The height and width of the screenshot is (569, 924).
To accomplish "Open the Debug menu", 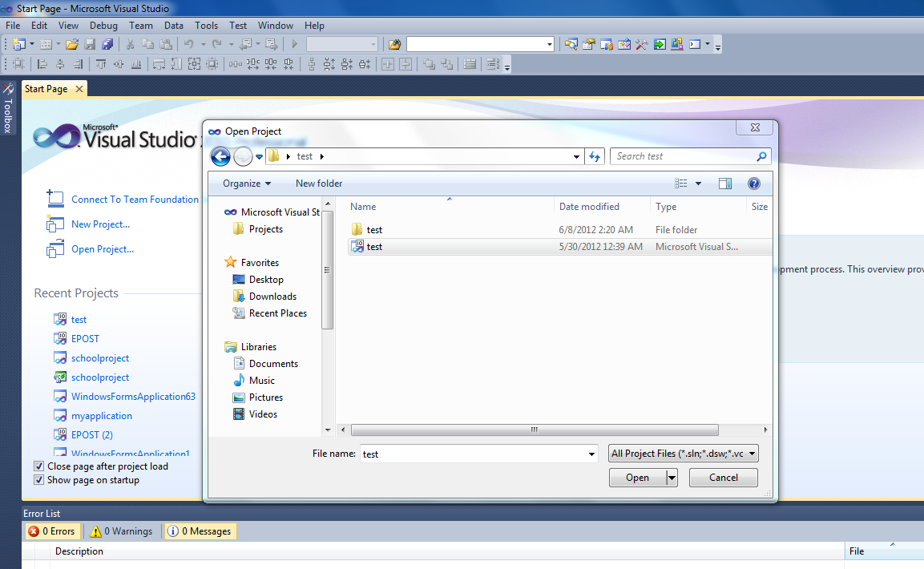I will pyautogui.click(x=103, y=26).
